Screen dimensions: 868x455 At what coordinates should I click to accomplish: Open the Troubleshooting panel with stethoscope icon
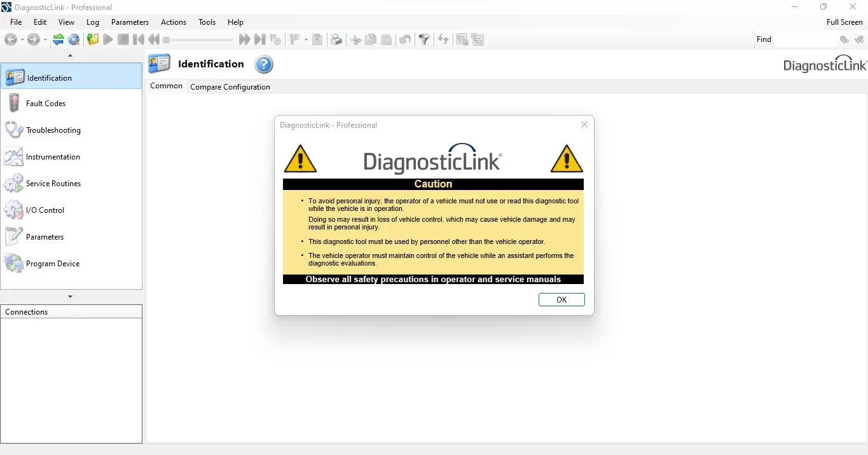click(53, 130)
